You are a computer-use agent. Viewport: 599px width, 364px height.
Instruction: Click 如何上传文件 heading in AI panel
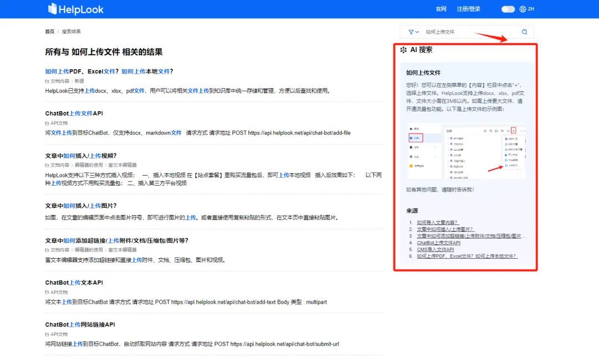tap(423, 73)
